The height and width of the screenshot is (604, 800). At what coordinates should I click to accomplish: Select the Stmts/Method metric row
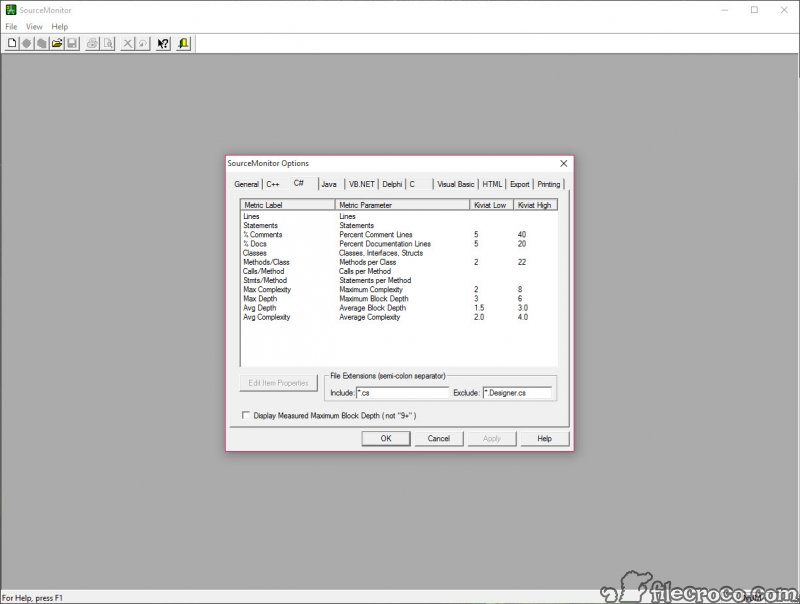point(399,281)
